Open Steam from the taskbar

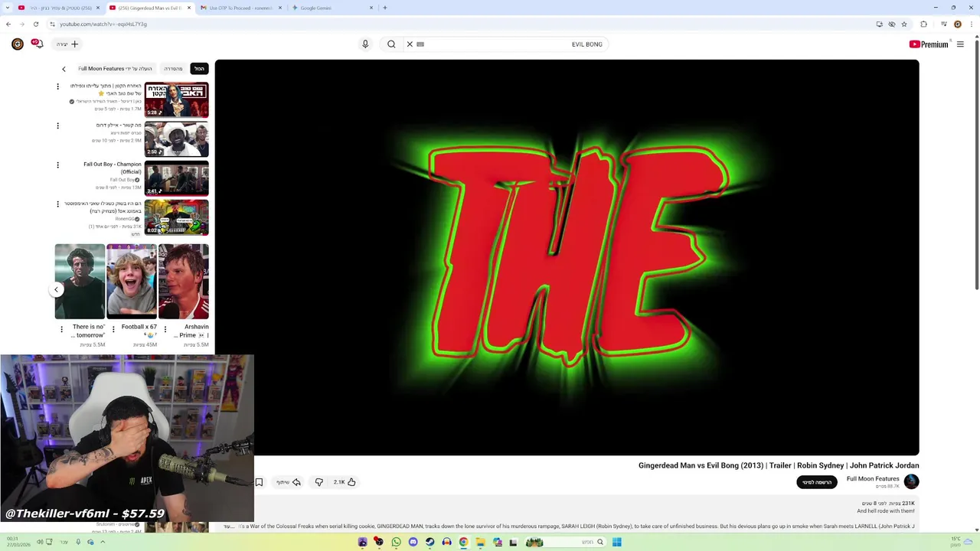pyautogui.click(x=430, y=542)
